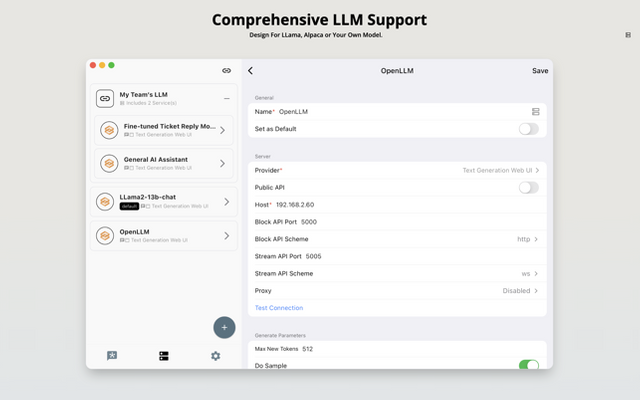The width and height of the screenshot is (640, 400).
Task: Edit the Name field OpenLLM
Action: [397, 111]
